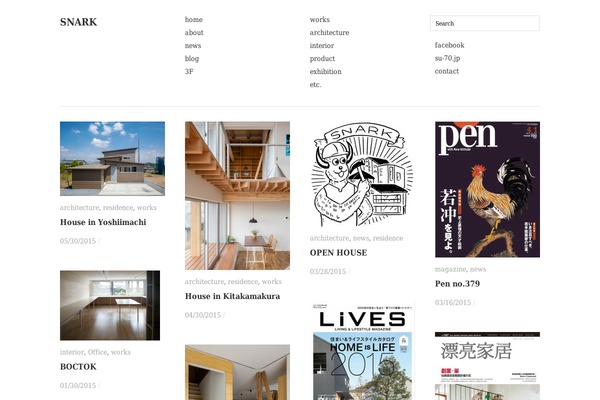Select the blog menu item
The width and height of the screenshot is (600, 400).
pyautogui.click(x=192, y=59)
